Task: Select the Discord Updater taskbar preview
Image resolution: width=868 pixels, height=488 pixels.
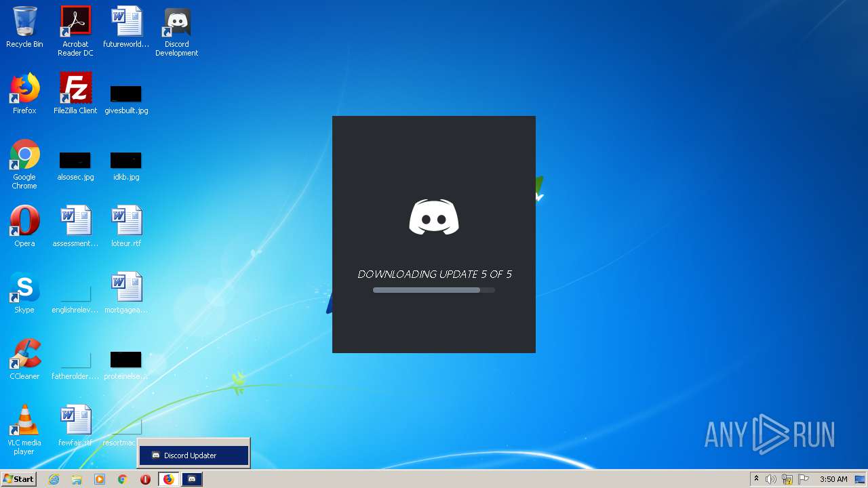Action: (194, 455)
